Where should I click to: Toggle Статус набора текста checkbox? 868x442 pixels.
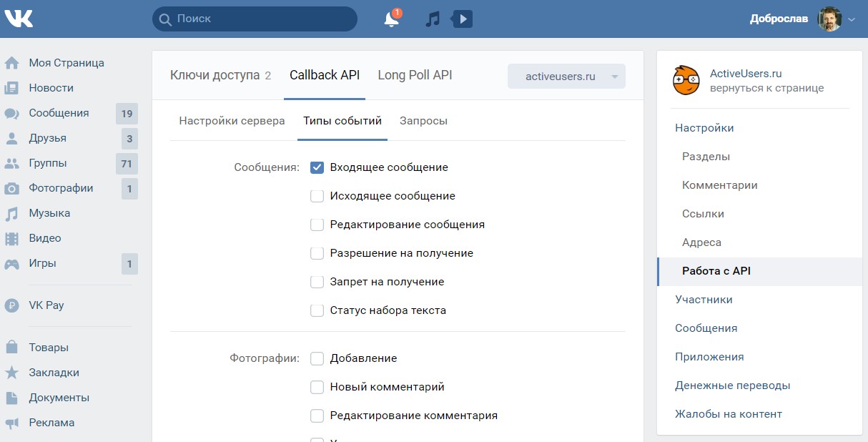317,310
